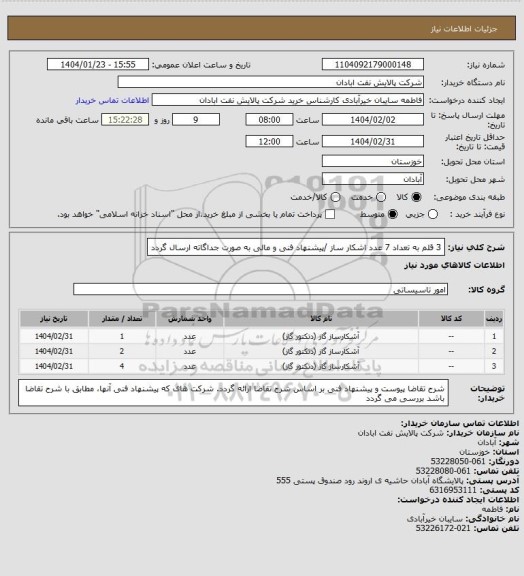This screenshot has height=576, width=524.
Task: Click the delivery city field آبادان
Action: 373,179
